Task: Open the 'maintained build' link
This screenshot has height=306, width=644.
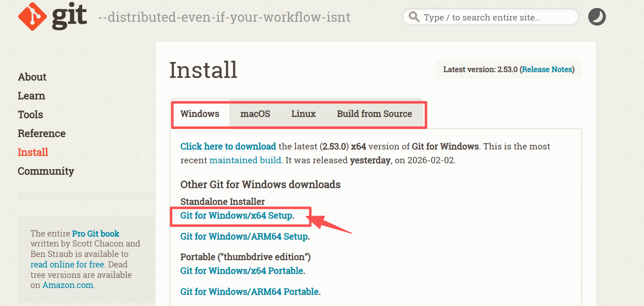Action: click(245, 160)
